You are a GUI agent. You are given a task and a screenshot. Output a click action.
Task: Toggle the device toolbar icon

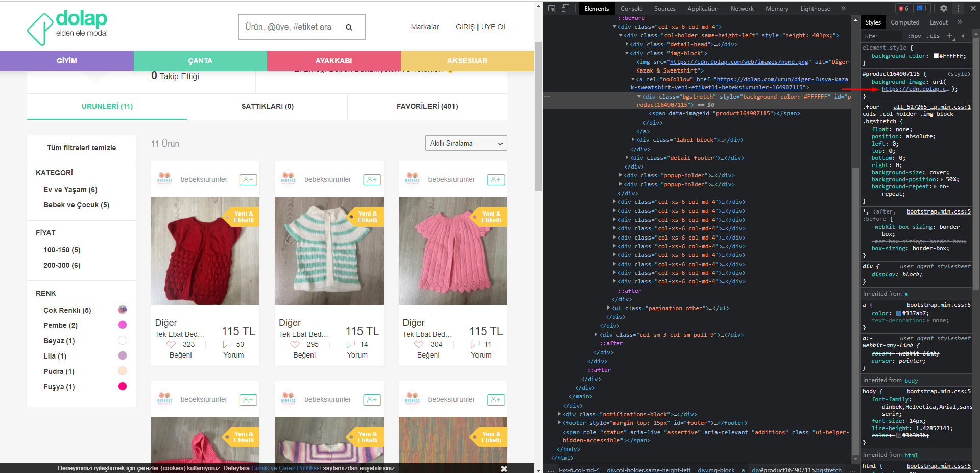(565, 8)
